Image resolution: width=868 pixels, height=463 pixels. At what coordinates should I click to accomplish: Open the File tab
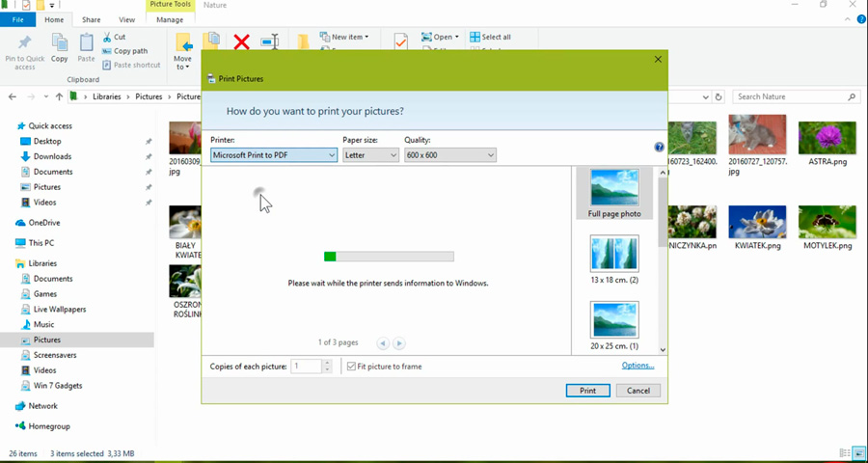click(x=17, y=20)
